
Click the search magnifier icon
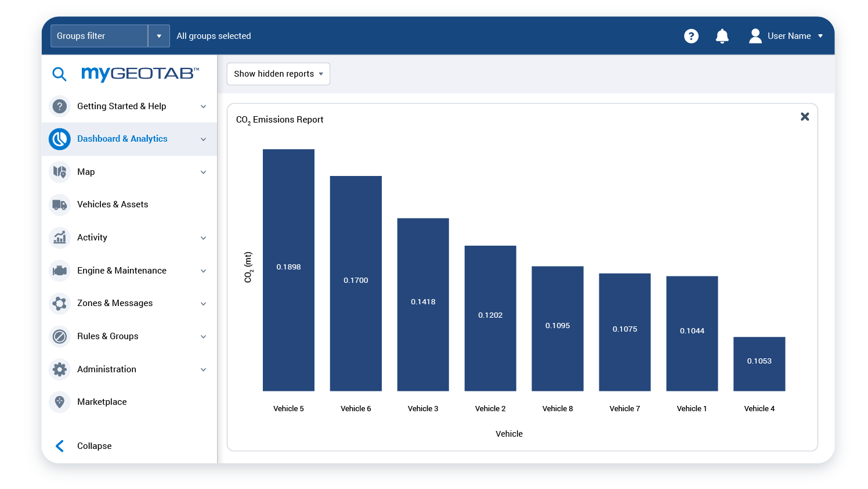point(59,74)
